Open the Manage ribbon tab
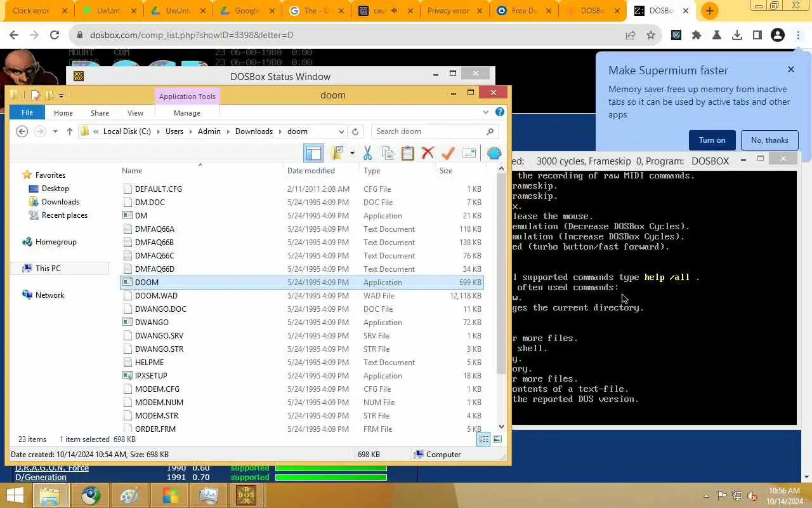The image size is (812, 508). click(x=187, y=113)
